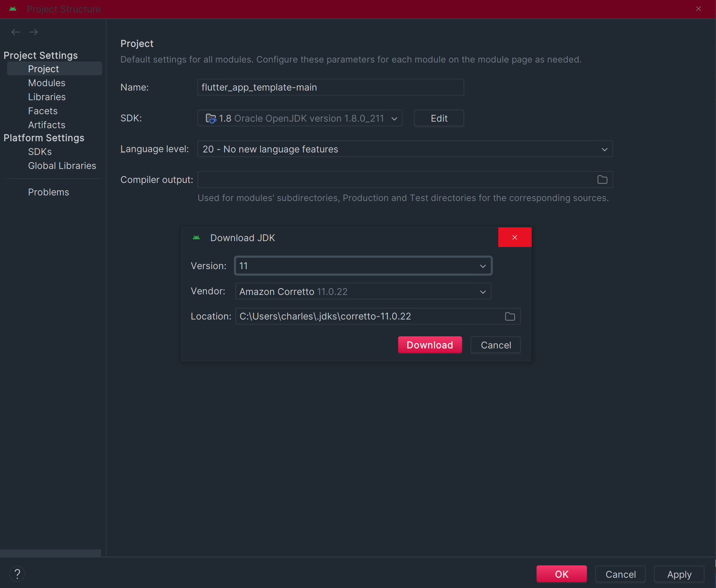Go to Modules settings
Viewport: 716px width, 588px height.
click(47, 83)
